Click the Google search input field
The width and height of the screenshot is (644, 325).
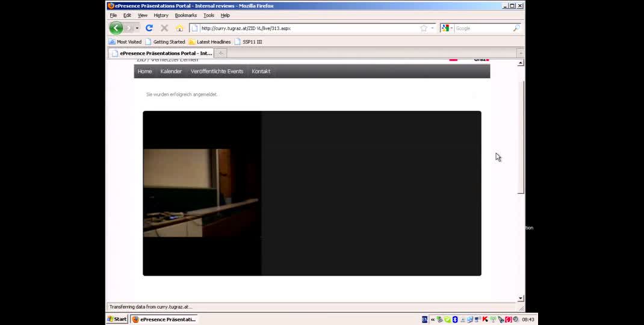pos(483,28)
